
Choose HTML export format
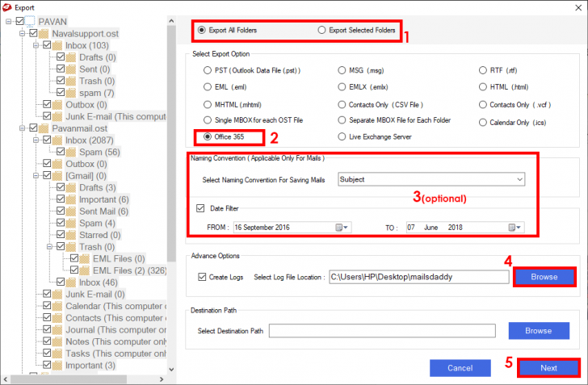[x=483, y=87]
